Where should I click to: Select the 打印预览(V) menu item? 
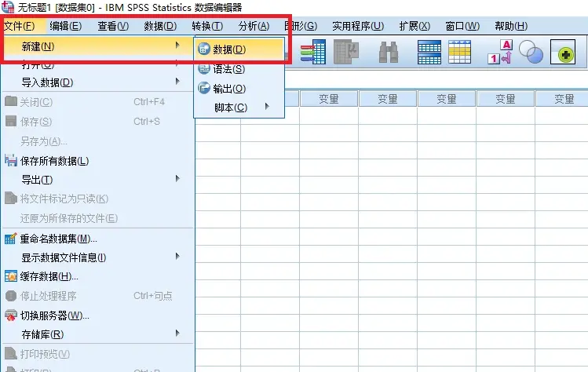(97, 354)
